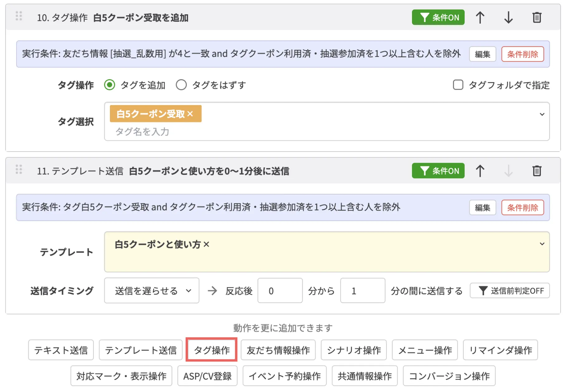
Task: Grab drag handle of action 11
Action: [19, 169]
